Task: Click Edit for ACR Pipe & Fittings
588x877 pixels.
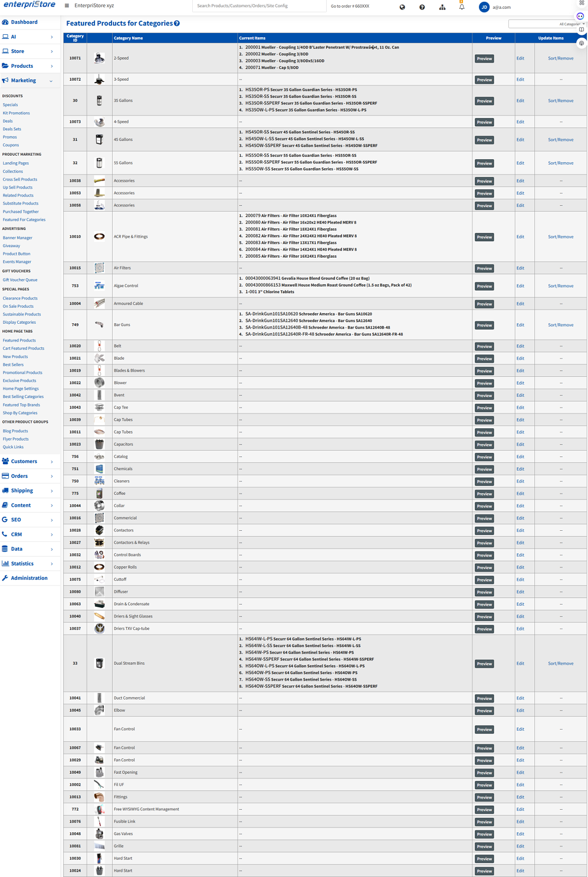Action: point(520,237)
